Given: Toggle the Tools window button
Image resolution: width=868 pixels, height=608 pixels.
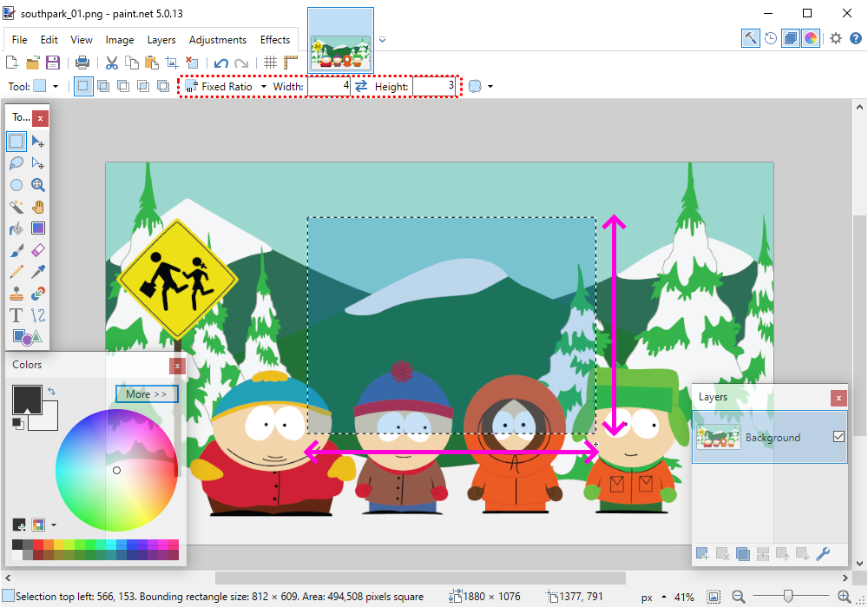Looking at the screenshot, I should tap(751, 38).
